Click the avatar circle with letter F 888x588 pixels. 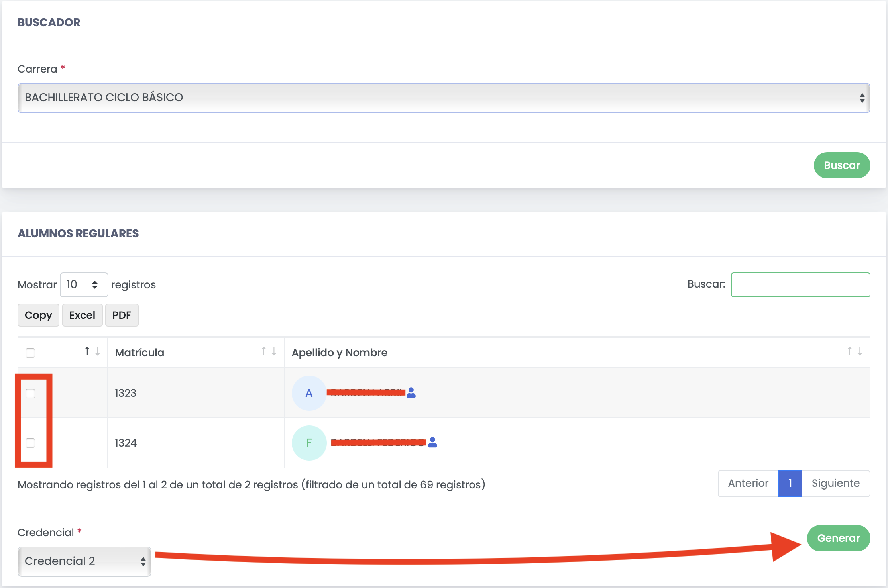309,443
